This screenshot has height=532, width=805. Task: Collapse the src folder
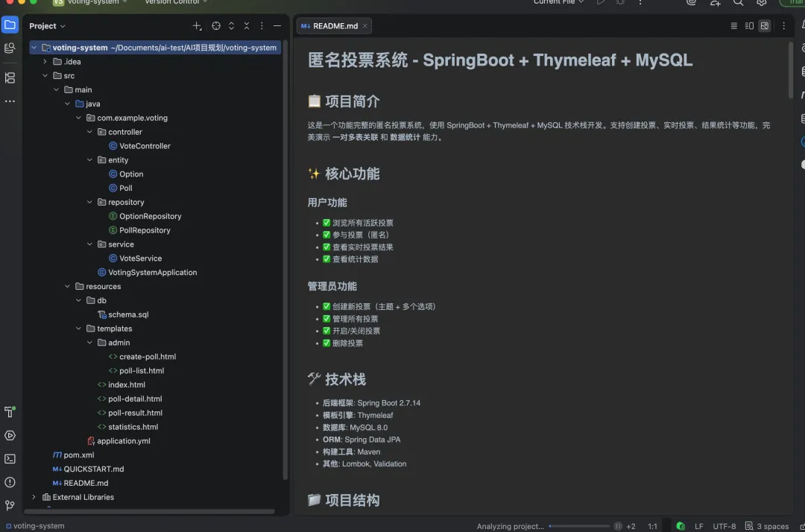45,75
